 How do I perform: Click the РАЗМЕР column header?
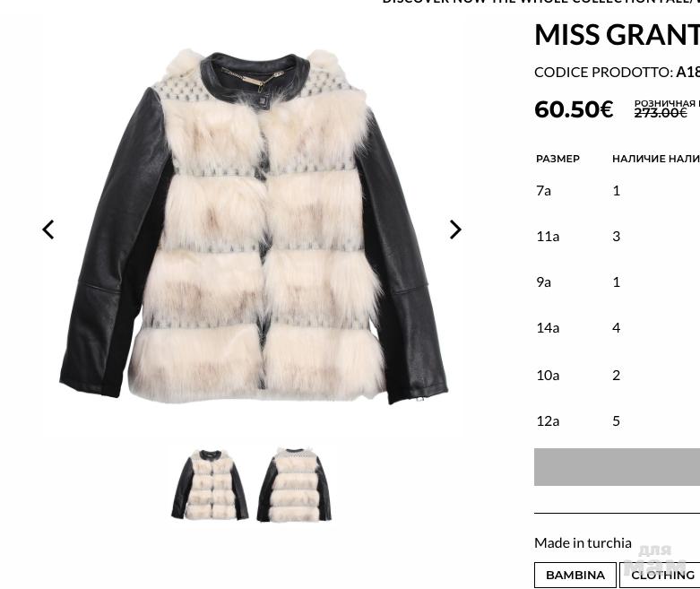pyautogui.click(x=557, y=159)
